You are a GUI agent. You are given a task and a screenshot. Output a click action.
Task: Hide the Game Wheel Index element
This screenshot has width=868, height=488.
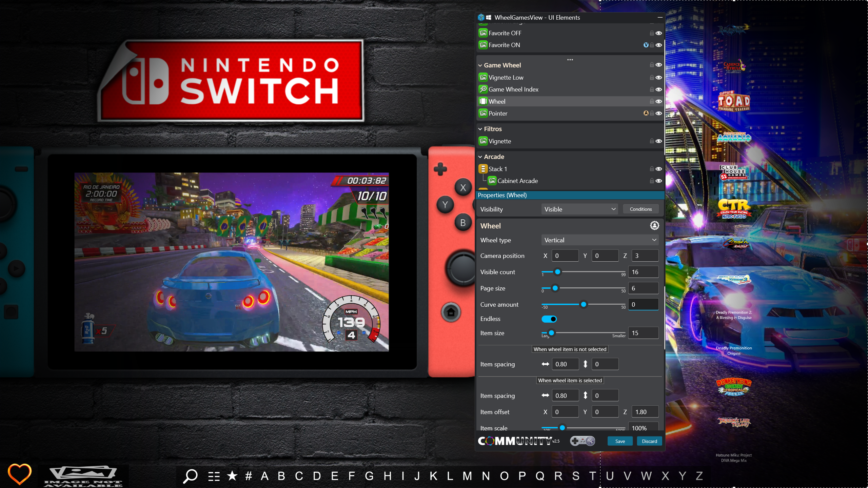pyautogui.click(x=658, y=89)
